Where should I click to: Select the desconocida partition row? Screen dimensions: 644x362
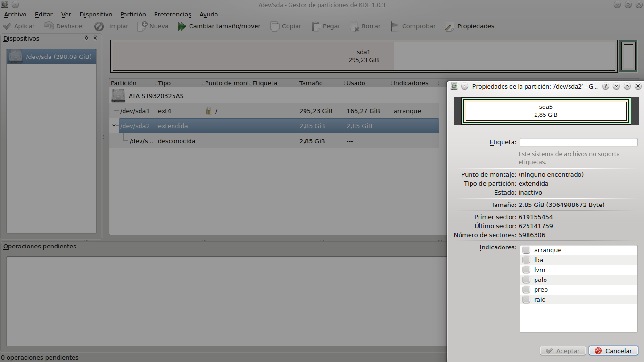point(274,141)
